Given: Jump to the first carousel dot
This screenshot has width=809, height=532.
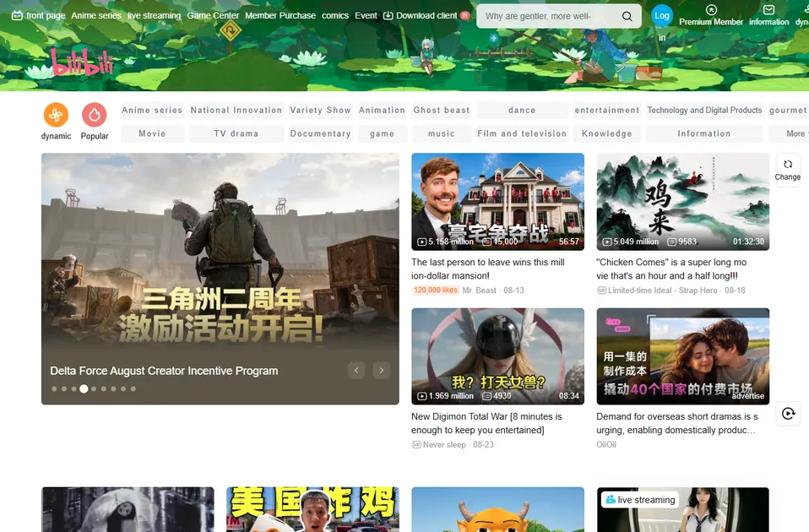Looking at the screenshot, I should point(54,388).
